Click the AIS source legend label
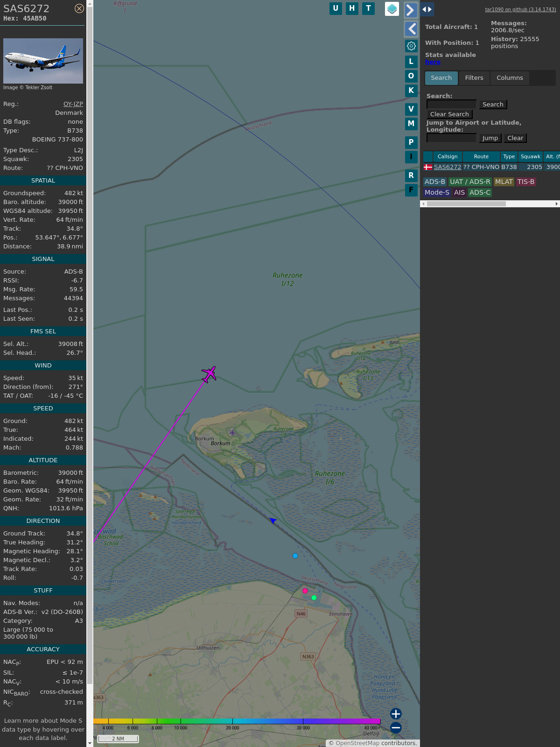560x747 pixels. click(460, 193)
